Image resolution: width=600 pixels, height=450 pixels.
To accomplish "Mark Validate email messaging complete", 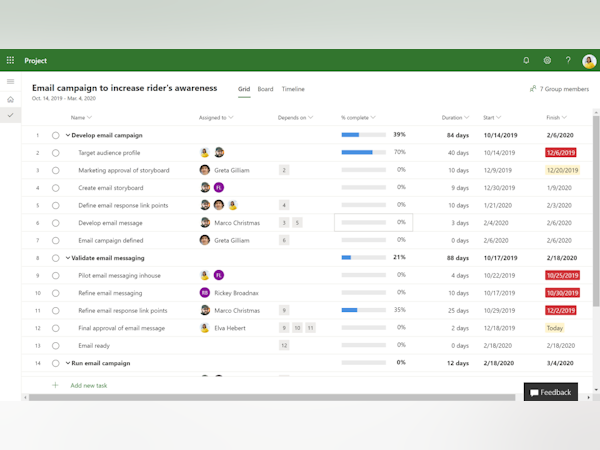I will (55, 258).
